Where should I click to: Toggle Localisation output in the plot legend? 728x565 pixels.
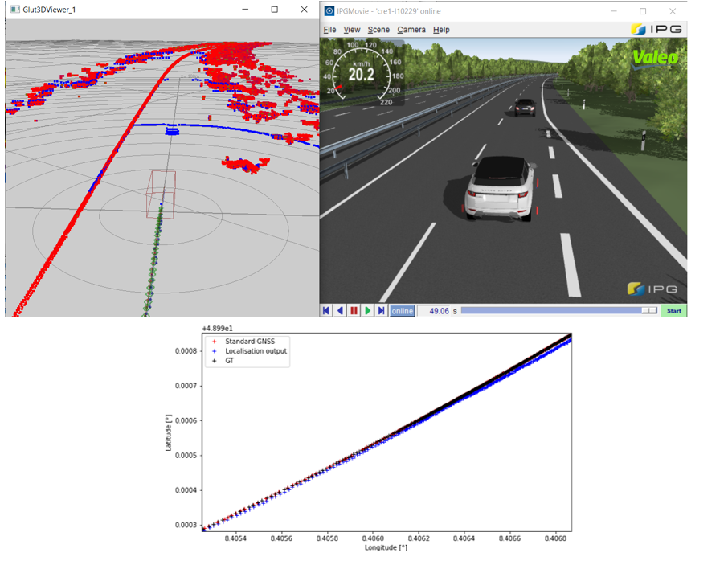pyautogui.click(x=256, y=350)
